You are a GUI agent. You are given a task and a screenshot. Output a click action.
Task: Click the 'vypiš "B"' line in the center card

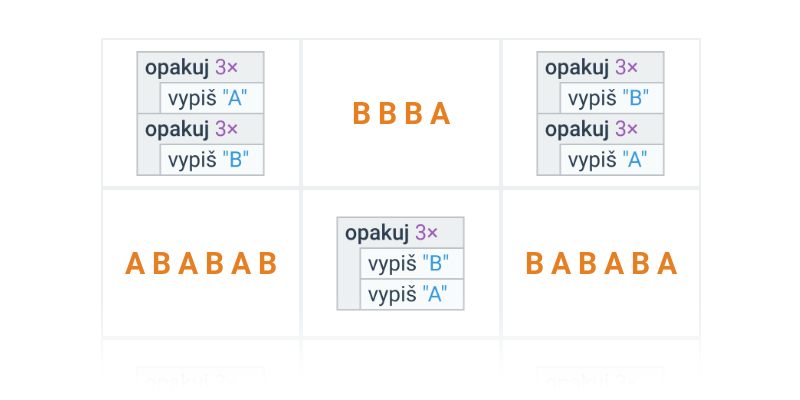click(412, 264)
